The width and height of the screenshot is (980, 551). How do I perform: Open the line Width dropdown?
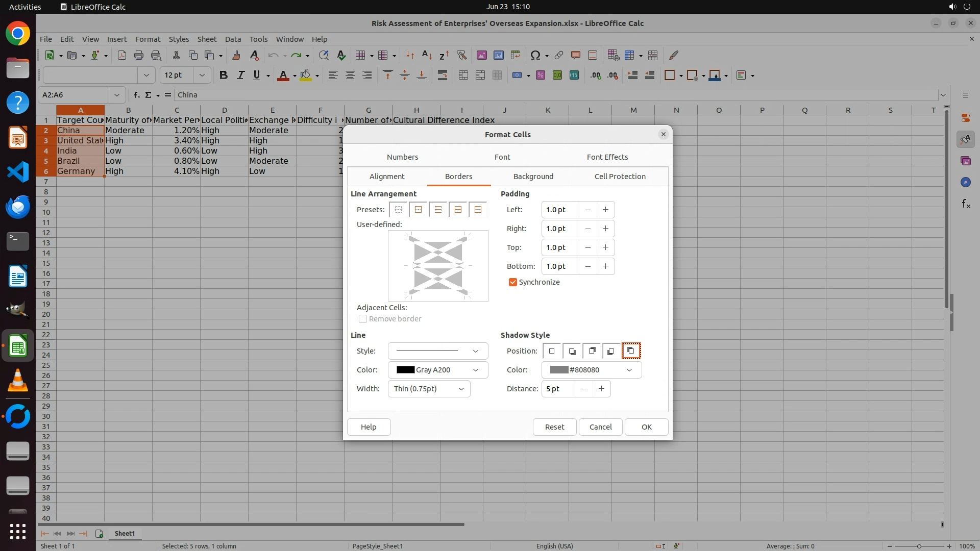pyautogui.click(x=429, y=389)
